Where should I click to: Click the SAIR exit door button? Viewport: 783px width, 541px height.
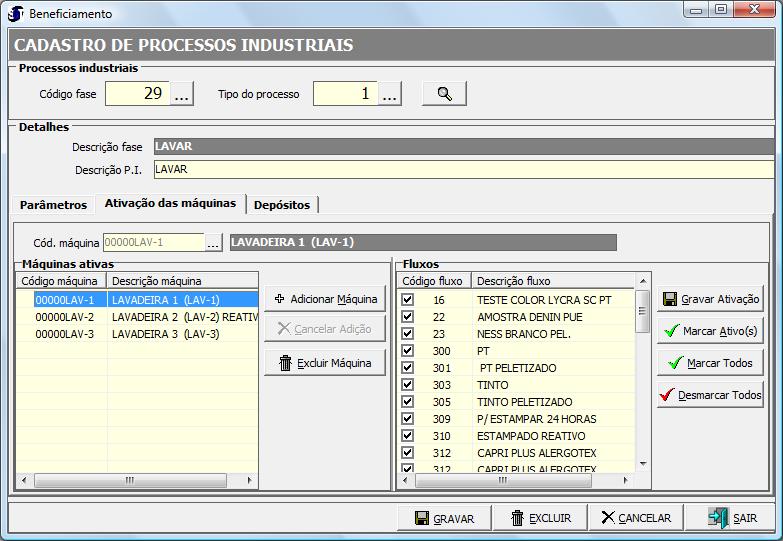[734, 518]
